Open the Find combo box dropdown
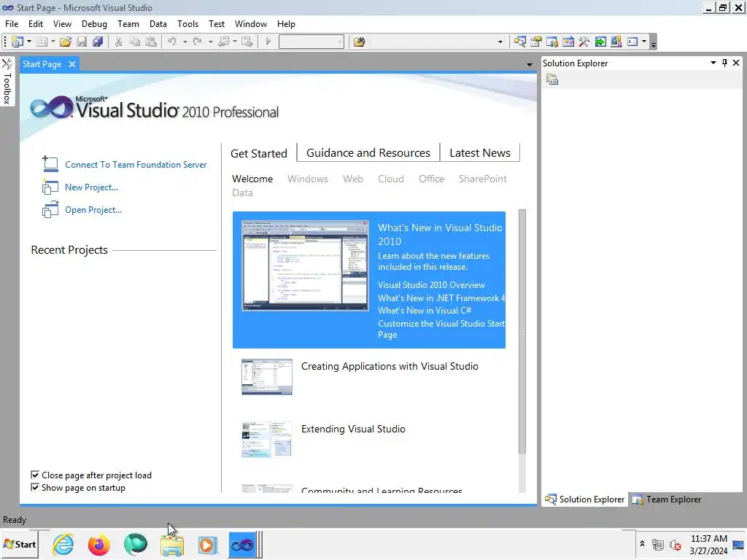The image size is (747, 560). [500, 42]
